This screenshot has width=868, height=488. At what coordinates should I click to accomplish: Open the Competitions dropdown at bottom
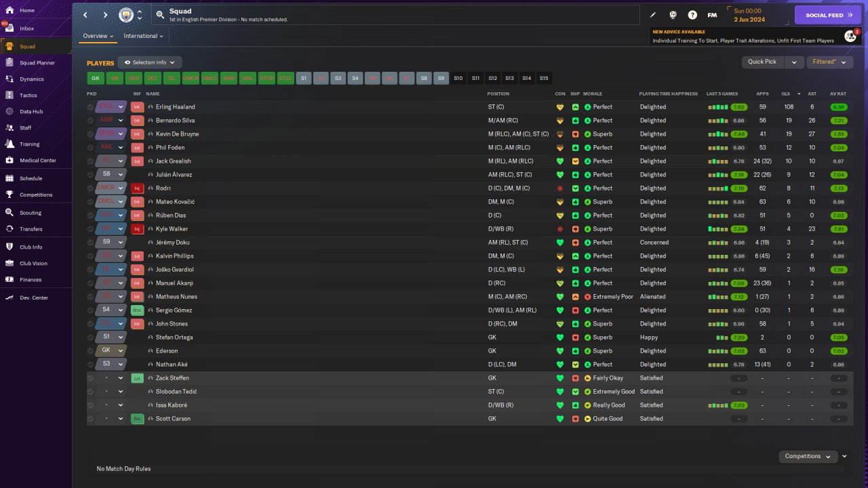(808, 456)
